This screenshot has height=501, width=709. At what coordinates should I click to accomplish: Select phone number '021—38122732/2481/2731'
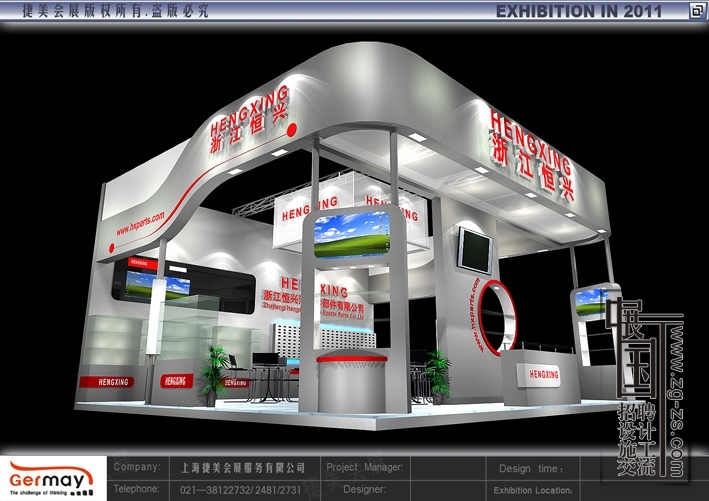(x=240, y=490)
